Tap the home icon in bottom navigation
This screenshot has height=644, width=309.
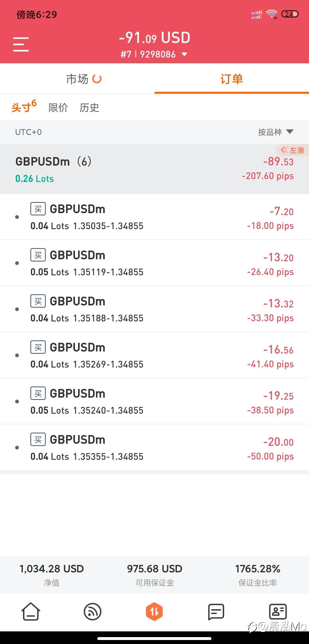31,612
